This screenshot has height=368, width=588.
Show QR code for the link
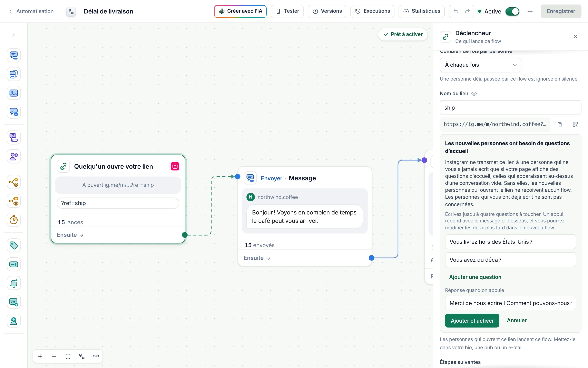click(575, 124)
